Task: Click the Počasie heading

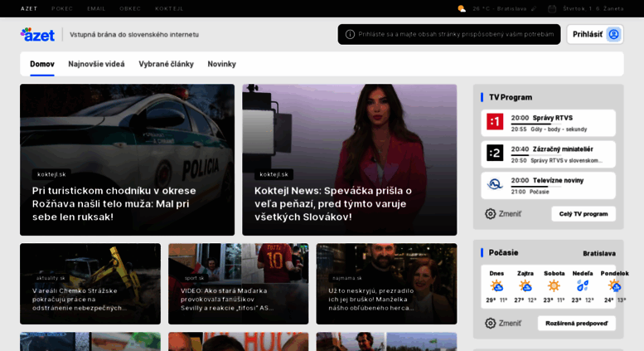Action: (504, 253)
